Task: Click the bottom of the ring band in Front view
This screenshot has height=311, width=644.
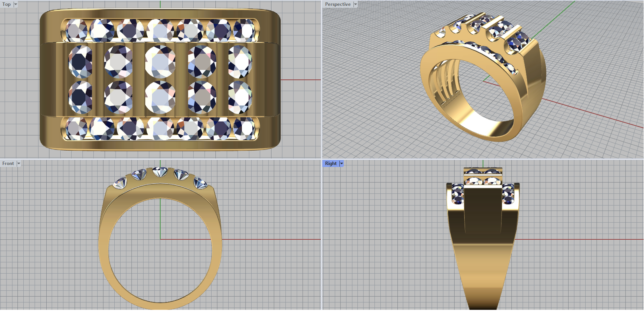Action: [x=160, y=306]
